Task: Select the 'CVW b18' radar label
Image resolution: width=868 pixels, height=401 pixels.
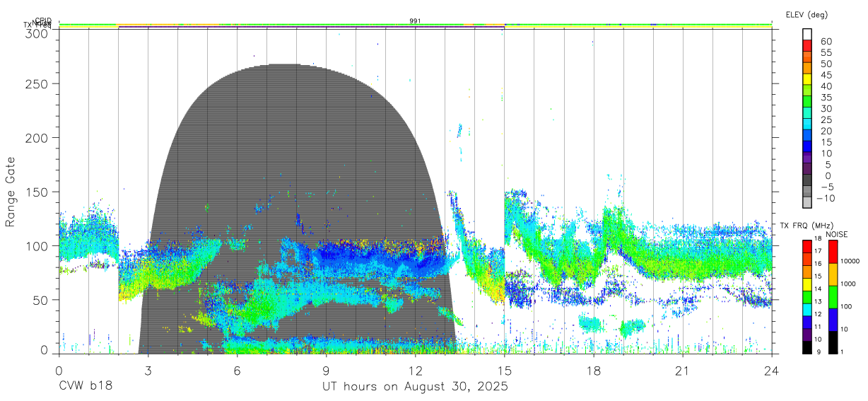Action: (x=84, y=386)
